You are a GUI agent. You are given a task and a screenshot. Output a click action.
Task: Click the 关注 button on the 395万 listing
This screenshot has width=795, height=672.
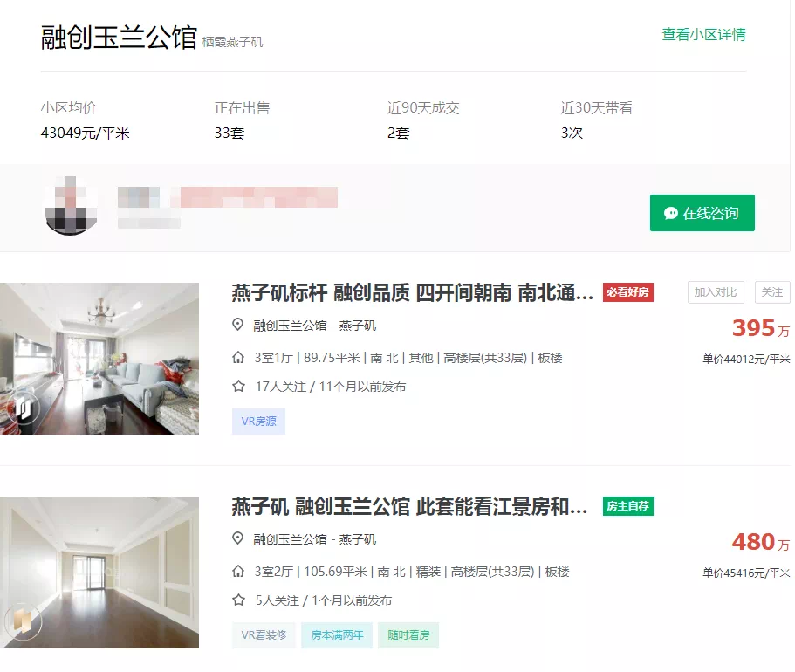772,292
